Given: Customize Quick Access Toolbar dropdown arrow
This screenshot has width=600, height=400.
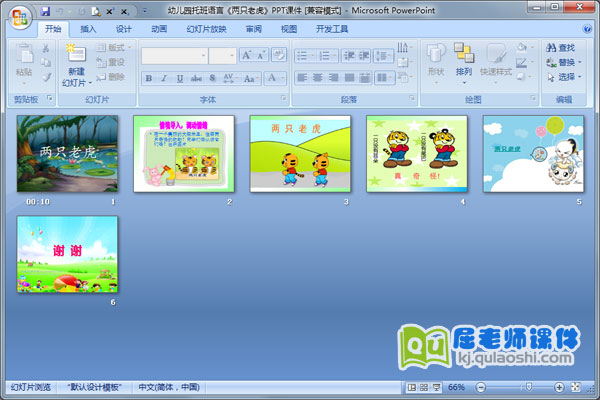Looking at the screenshot, I should pyautogui.click(x=145, y=11).
